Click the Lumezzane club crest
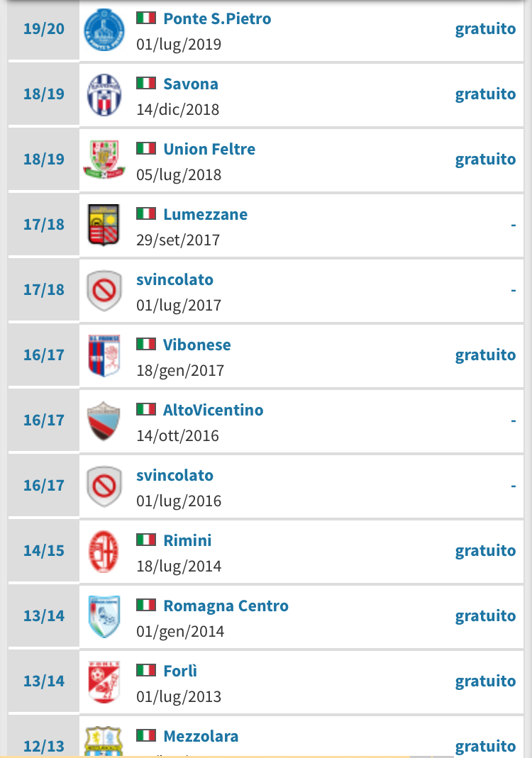 click(x=104, y=225)
